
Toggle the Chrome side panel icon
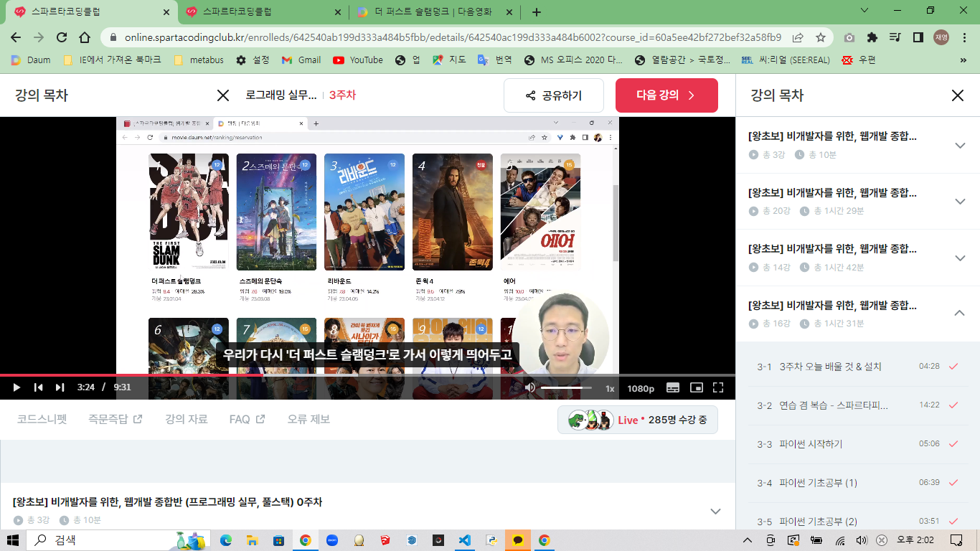click(x=918, y=37)
